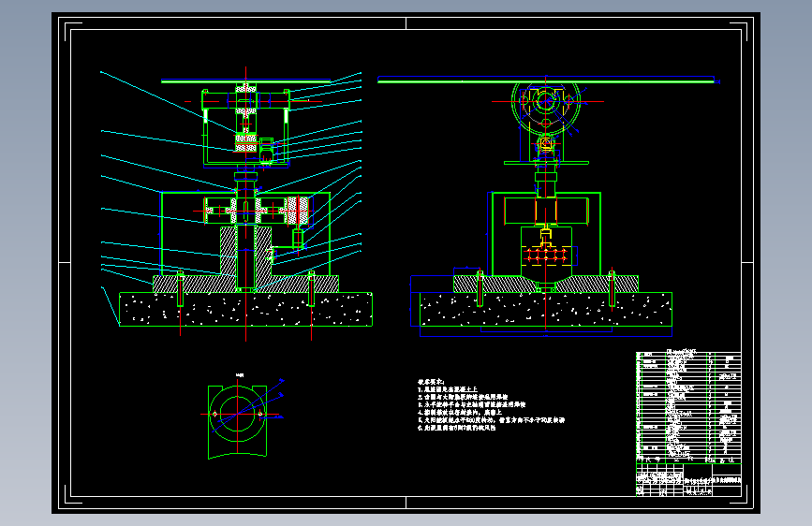Click the green gearbox housing in right view
812x526 pixels.
tap(546, 234)
